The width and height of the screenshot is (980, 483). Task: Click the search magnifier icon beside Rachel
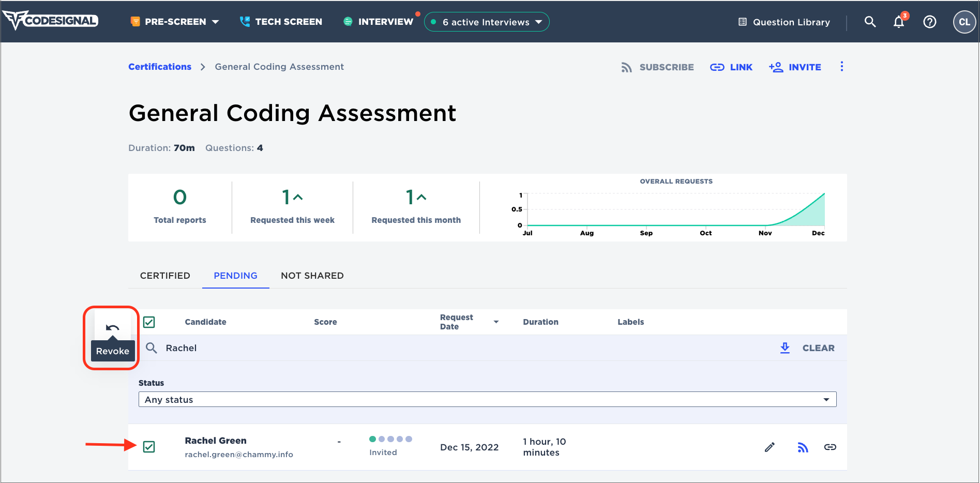click(x=152, y=348)
